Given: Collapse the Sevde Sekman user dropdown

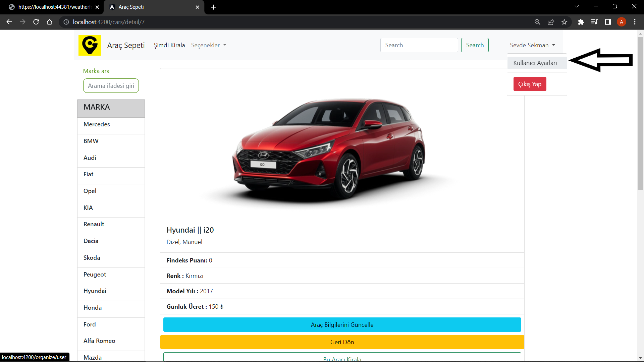Looking at the screenshot, I should (x=533, y=45).
